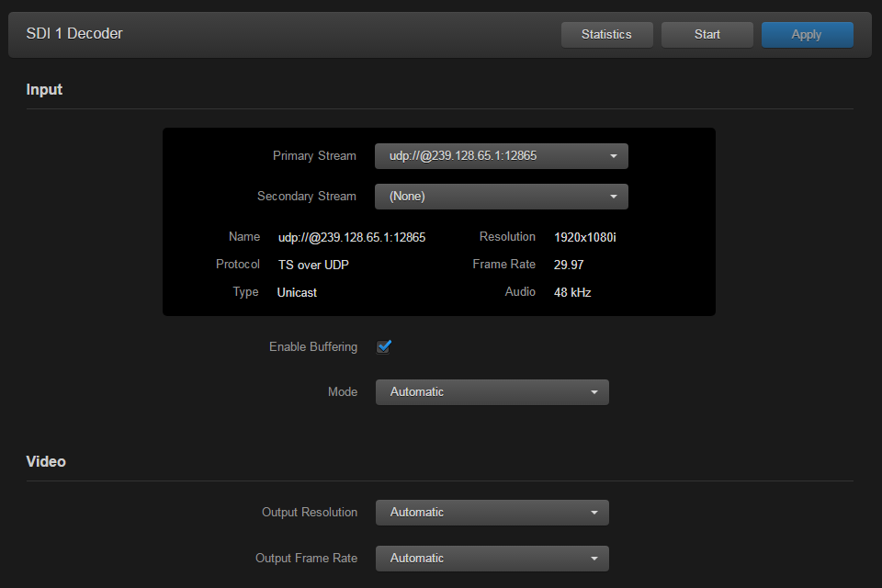Start the SDI 1 Decoder
The image size is (882, 588).
click(x=707, y=34)
